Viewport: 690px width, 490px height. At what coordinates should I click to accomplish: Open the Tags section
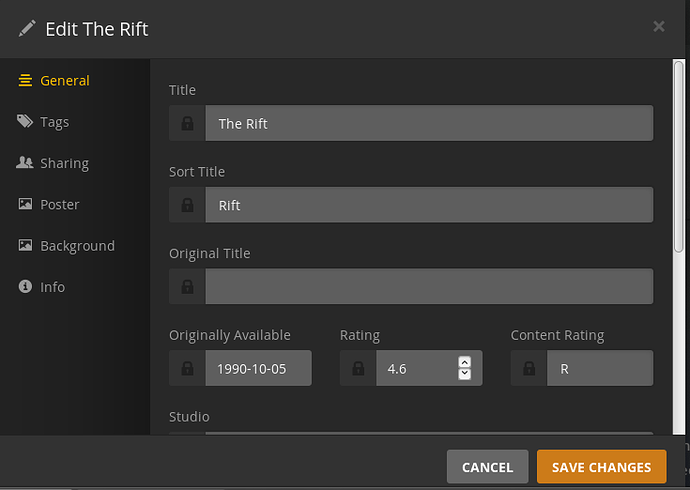54,122
